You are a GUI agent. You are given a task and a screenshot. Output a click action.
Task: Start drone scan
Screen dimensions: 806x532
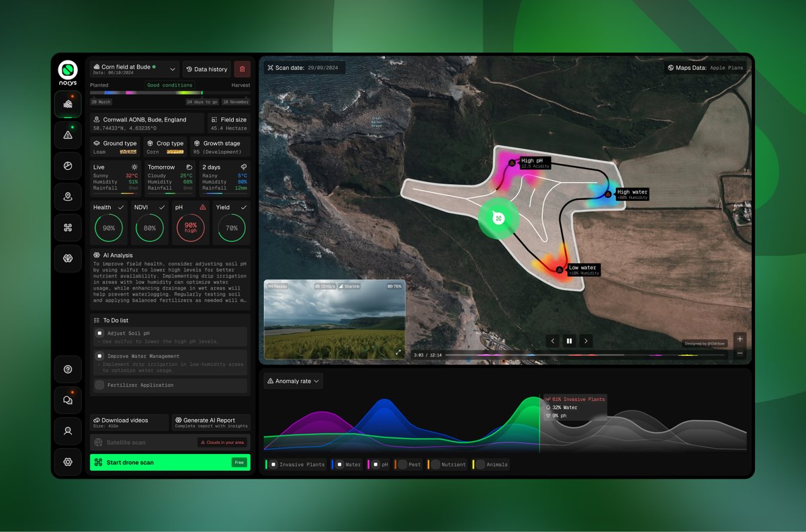[x=170, y=462]
